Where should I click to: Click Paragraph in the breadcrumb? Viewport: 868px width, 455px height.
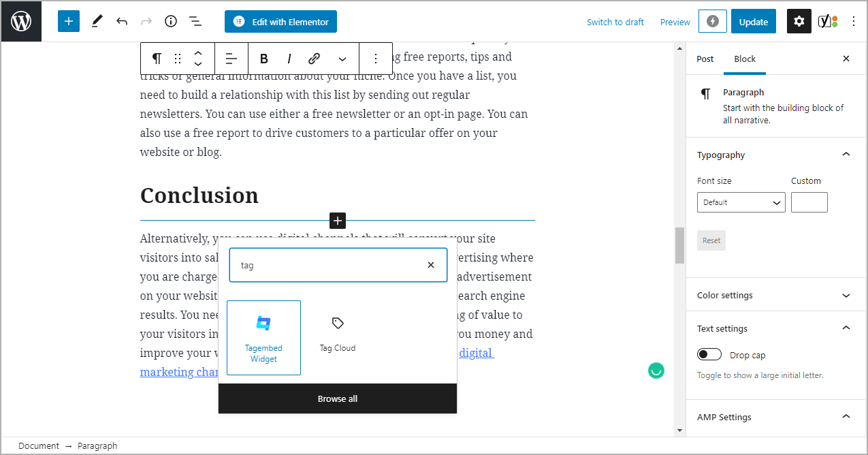(97, 446)
